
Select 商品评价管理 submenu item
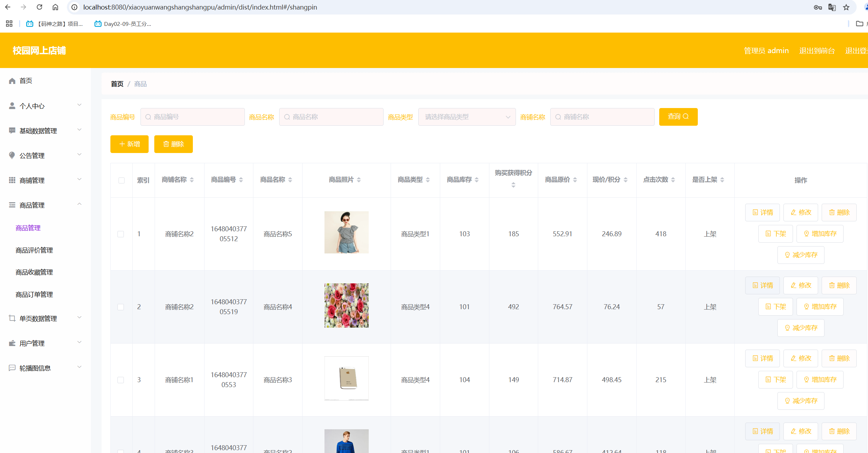(x=34, y=250)
